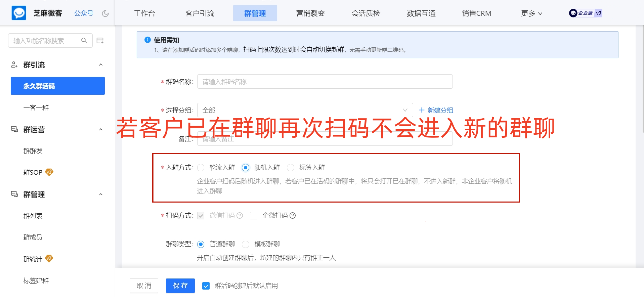
Task: Select 标签入群 radio option
Action: pyautogui.click(x=291, y=168)
